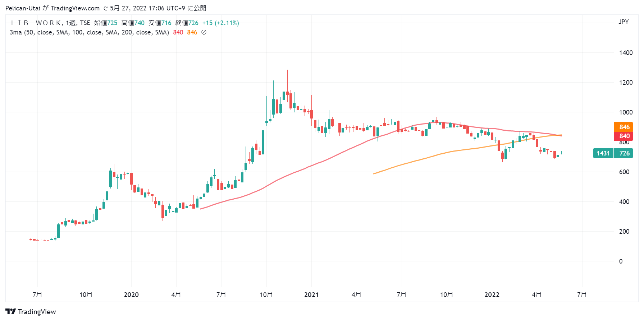Click the 1400 price scale label
The height and width of the screenshot is (321, 644).
tap(626, 53)
